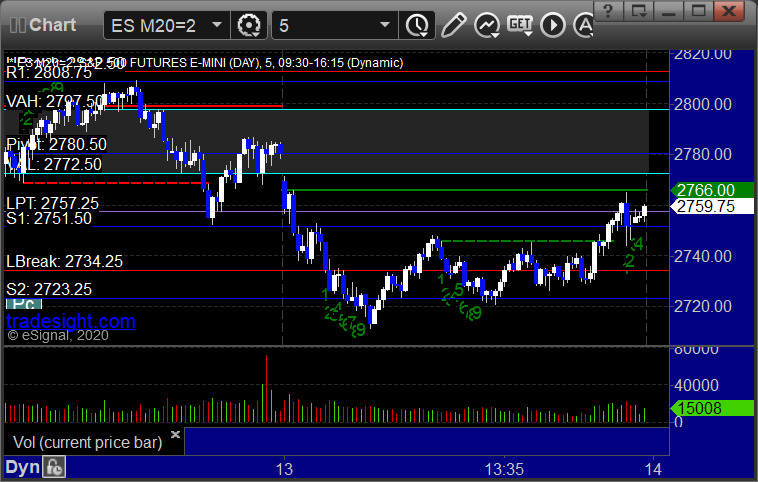Start bar replay with play icon
Image resolution: width=758 pixels, height=482 pixels.
point(553,25)
